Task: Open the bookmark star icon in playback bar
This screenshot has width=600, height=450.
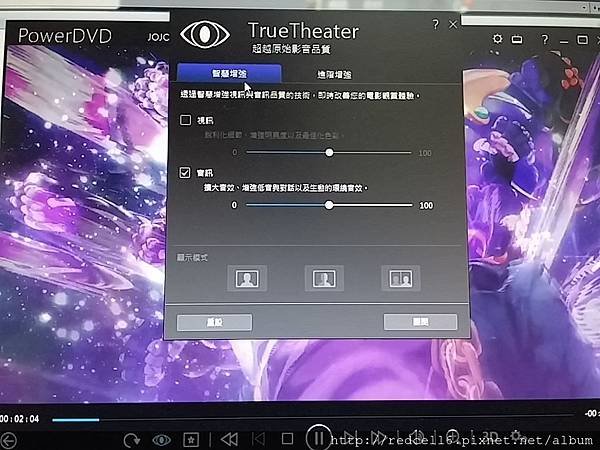Action: click(191, 440)
